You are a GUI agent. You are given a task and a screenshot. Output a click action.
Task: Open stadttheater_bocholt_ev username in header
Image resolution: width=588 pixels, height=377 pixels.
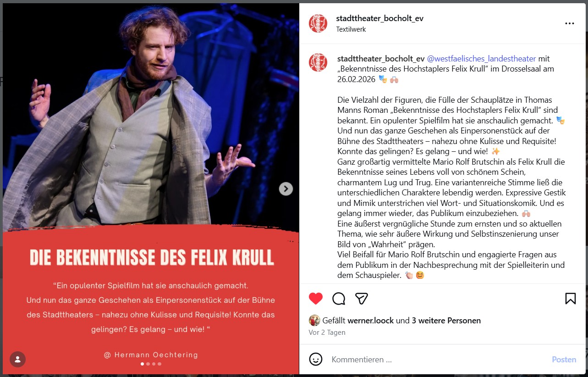pos(379,18)
